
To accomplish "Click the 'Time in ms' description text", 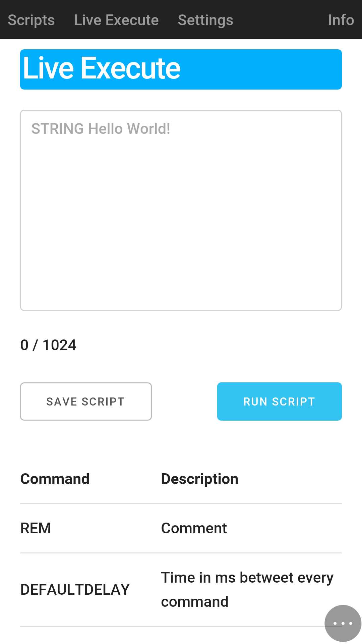I will pyautogui.click(x=247, y=590).
